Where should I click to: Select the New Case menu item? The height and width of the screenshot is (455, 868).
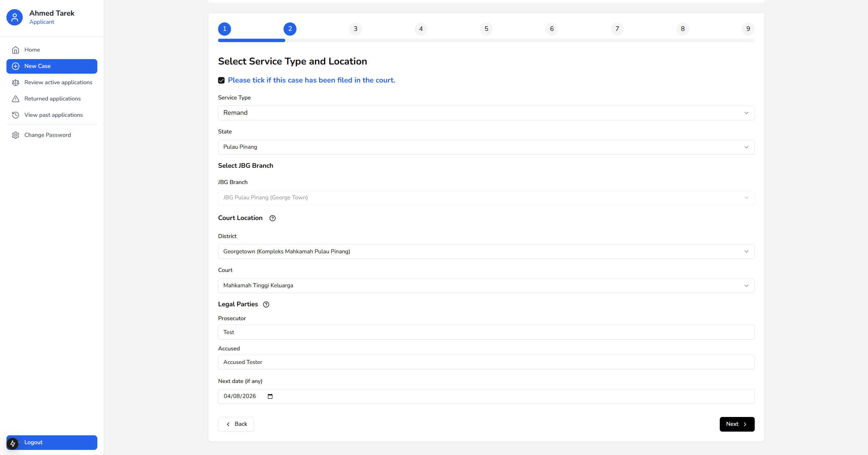[52, 66]
